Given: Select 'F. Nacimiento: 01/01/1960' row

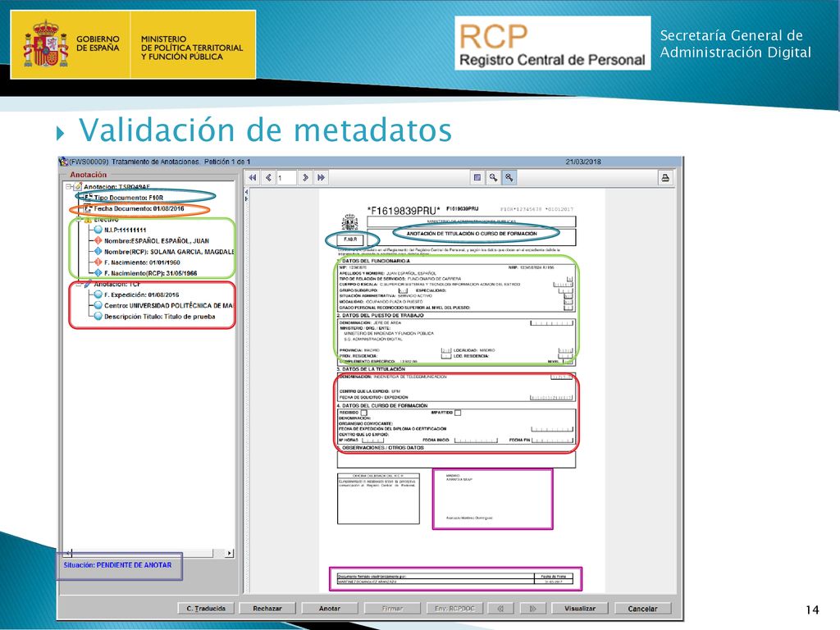Looking at the screenshot, I should pyautogui.click(x=142, y=262).
